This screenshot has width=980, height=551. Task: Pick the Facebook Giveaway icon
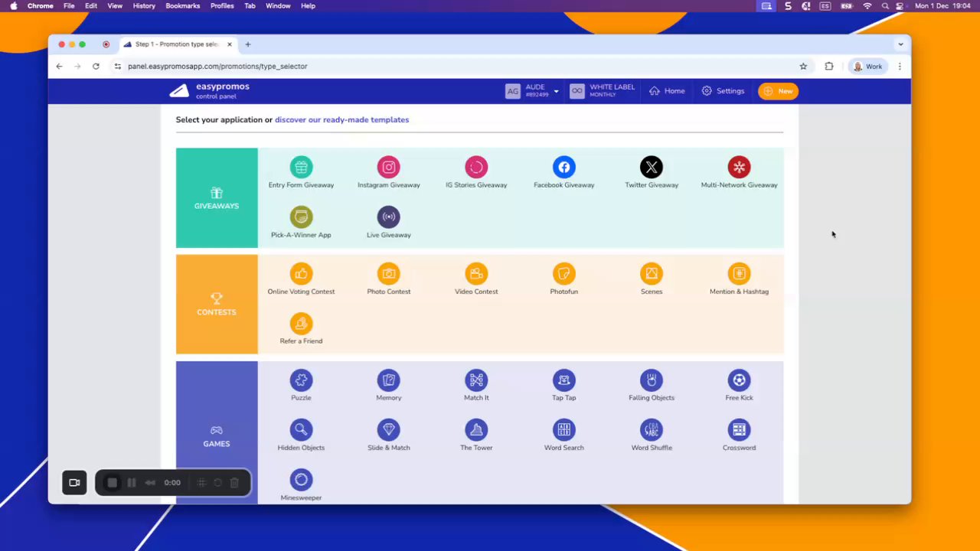click(564, 167)
